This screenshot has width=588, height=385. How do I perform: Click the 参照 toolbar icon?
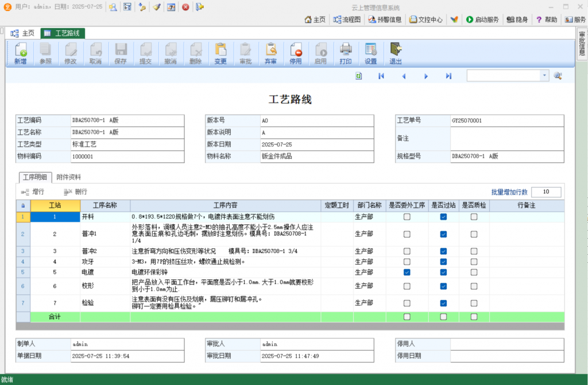(x=45, y=53)
